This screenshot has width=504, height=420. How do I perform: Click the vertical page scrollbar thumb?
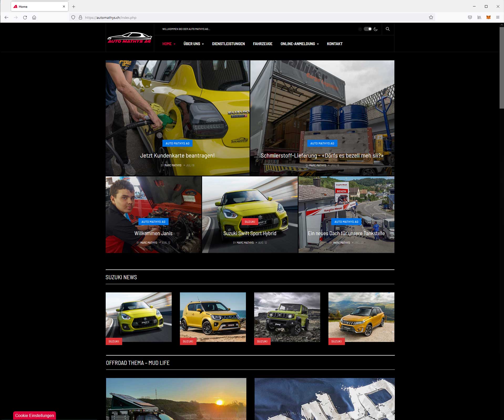point(501,68)
